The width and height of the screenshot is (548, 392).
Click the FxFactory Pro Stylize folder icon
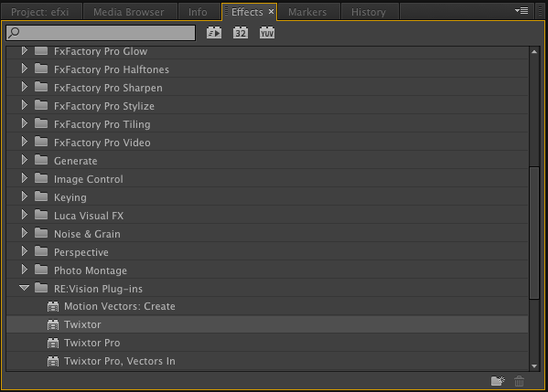pyautogui.click(x=41, y=105)
